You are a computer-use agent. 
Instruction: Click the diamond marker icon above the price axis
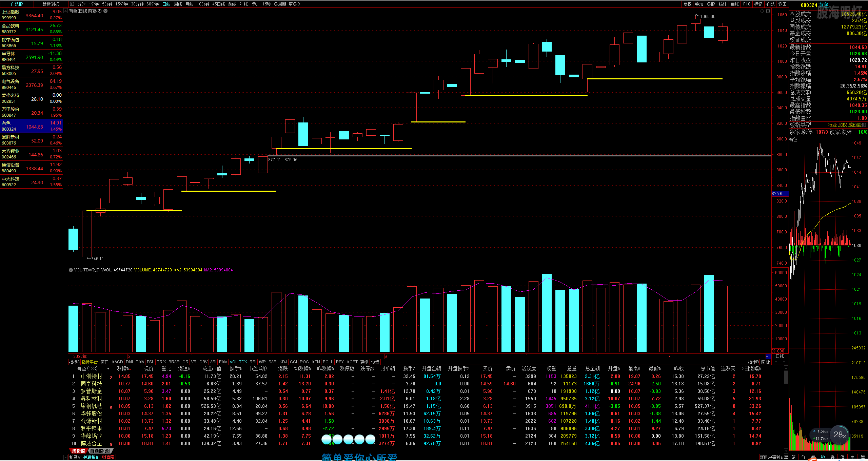(762, 11)
